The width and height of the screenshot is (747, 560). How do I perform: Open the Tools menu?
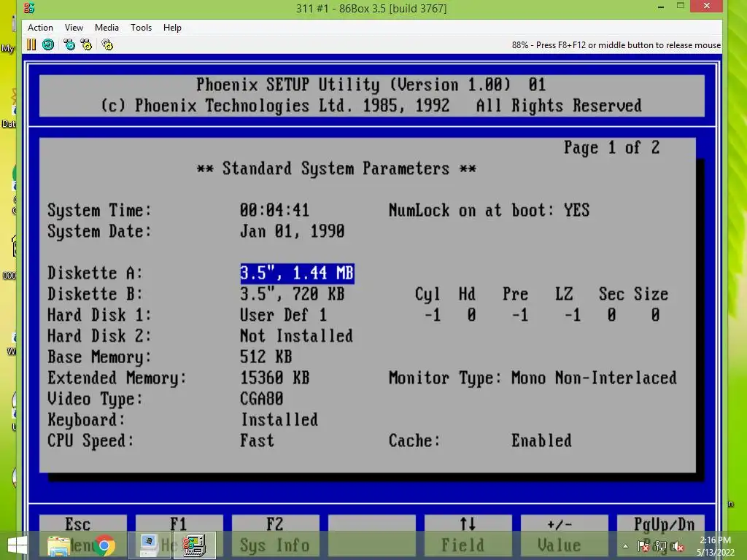tap(141, 28)
